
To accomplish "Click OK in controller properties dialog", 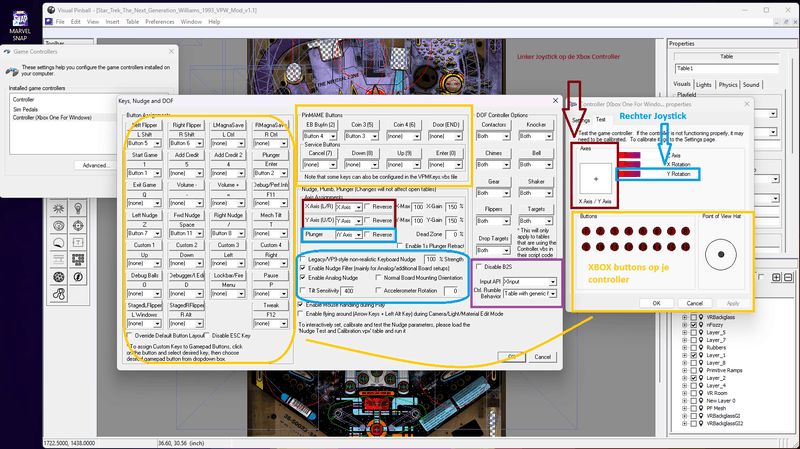I will click(656, 303).
